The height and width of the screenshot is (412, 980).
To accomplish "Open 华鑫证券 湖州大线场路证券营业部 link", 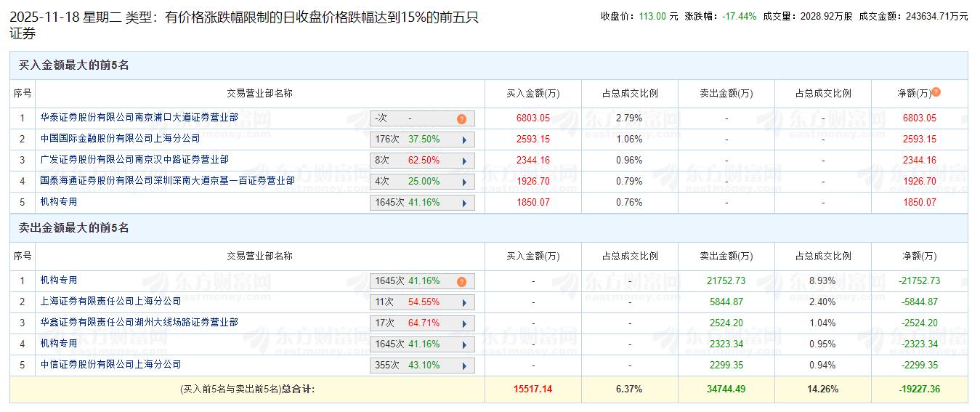I will pos(139,322).
